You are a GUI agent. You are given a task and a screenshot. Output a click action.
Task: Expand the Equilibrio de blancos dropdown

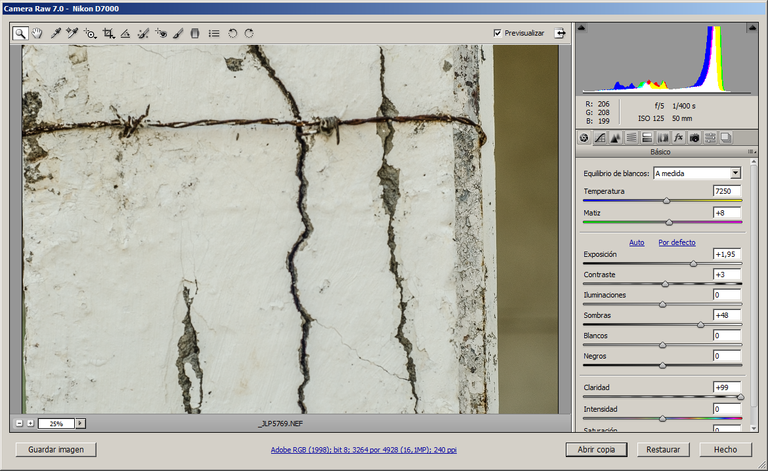[x=735, y=173]
